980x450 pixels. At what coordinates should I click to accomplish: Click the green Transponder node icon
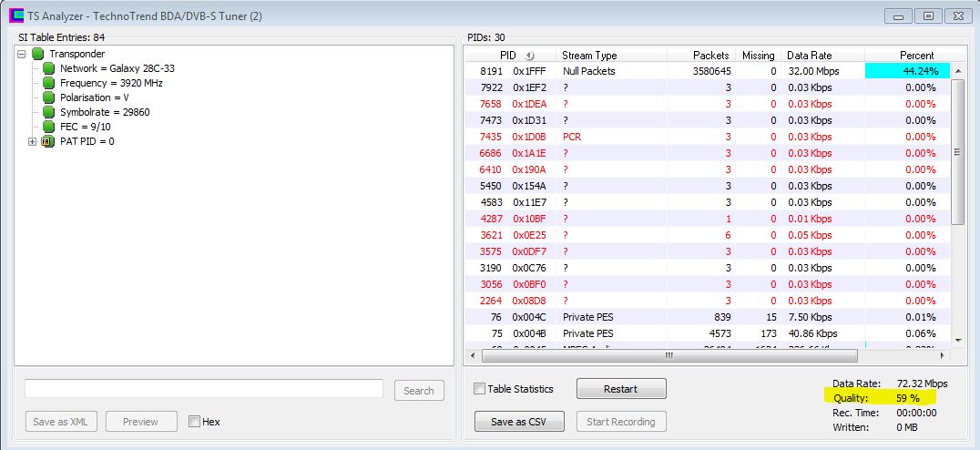(x=37, y=54)
